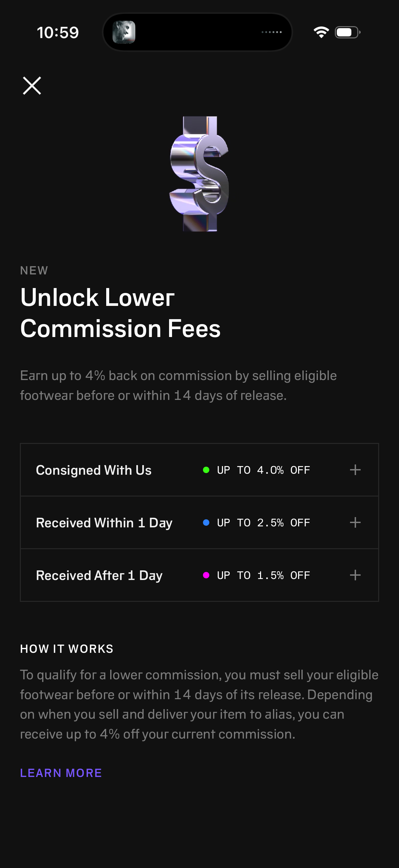Tap the Wi-Fi status icon
Screen dimensions: 399x868
tap(321, 32)
